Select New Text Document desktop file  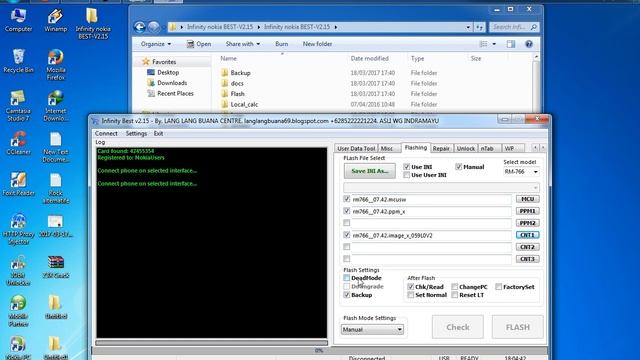tap(56, 147)
